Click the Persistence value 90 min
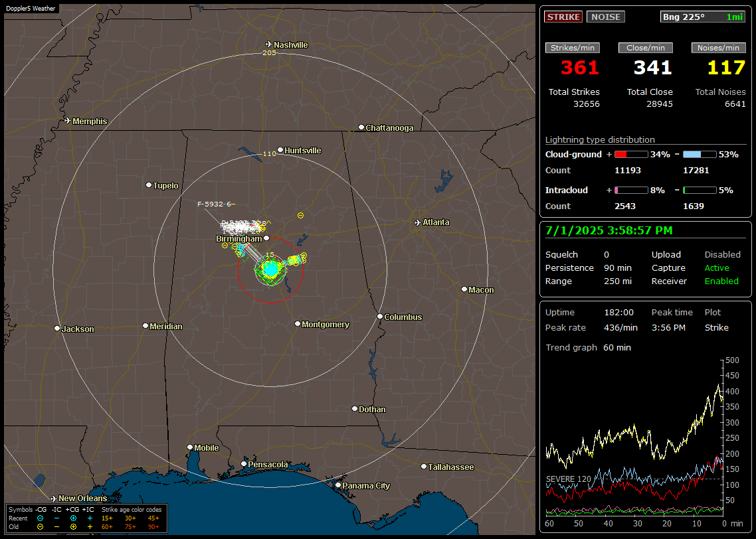 [618, 268]
